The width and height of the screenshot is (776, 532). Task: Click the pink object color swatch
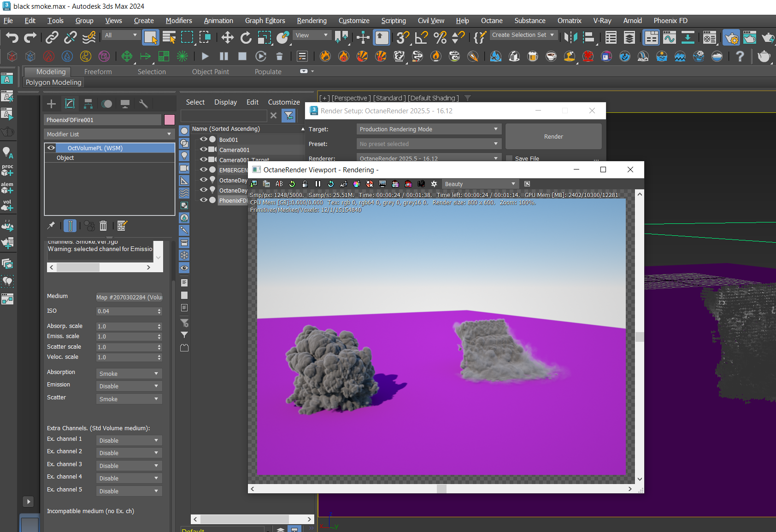(x=170, y=120)
